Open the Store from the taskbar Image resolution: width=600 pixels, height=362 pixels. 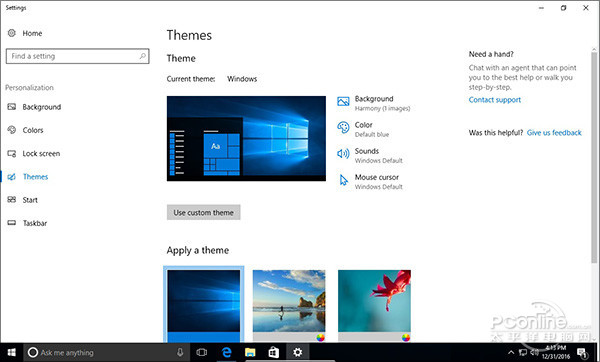click(274, 352)
